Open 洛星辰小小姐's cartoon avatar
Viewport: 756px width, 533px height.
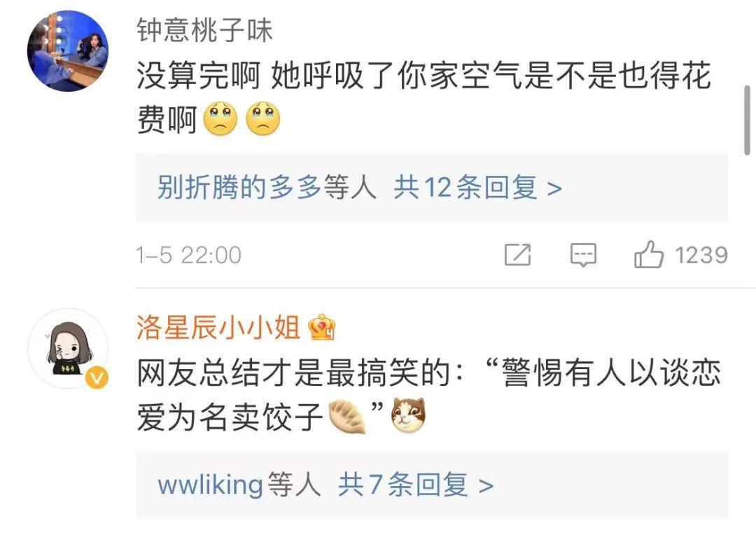(x=67, y=349)
